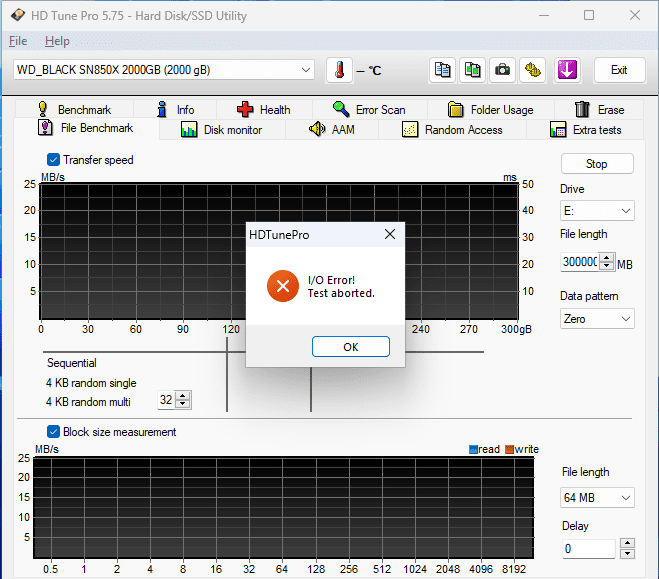Click the orange write legend swatch
This screenshot has height=579, width=659.
tap(509, 449)
